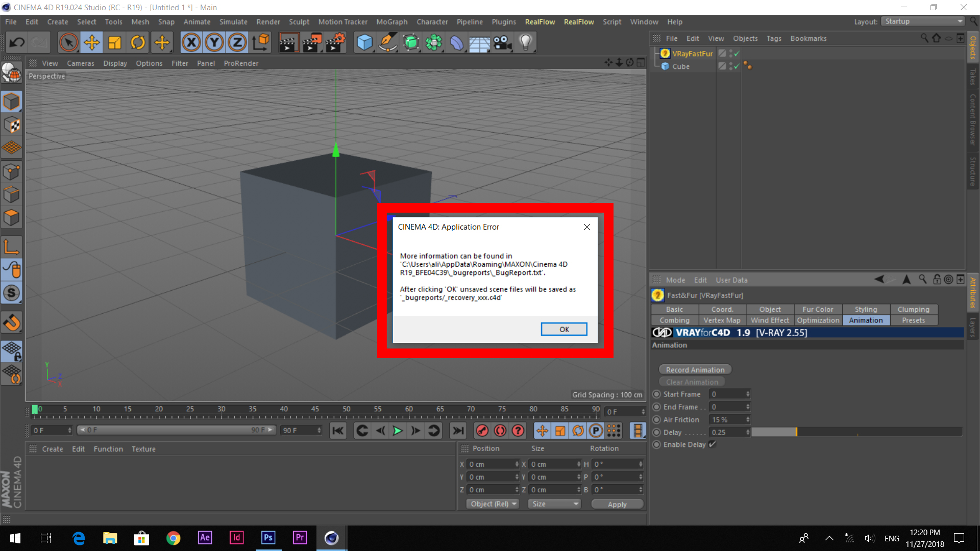The height and width of the screenshot is (551, 980).
Task: Click the Subdivision Surface generator icon
Action: 411,43
